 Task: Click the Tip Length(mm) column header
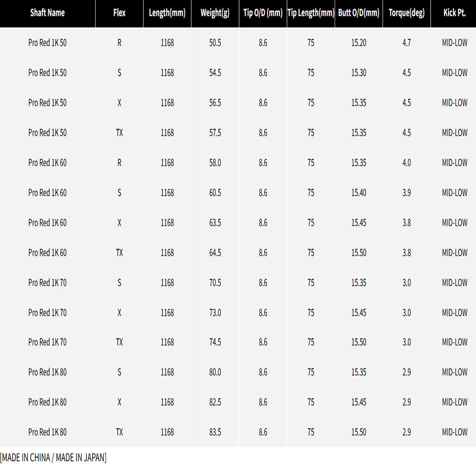[311, 13]
